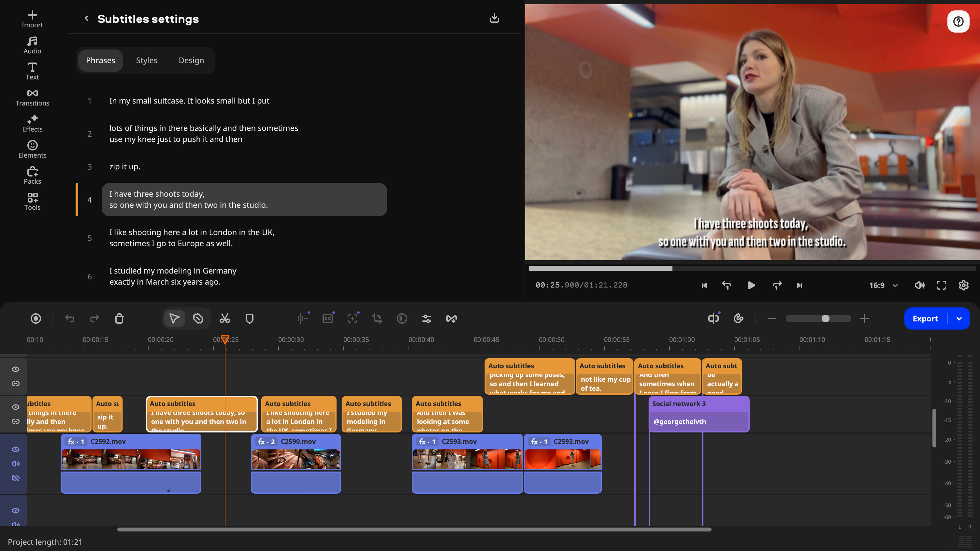Open the Text panel
980x551 pixels.
[32, 71]
